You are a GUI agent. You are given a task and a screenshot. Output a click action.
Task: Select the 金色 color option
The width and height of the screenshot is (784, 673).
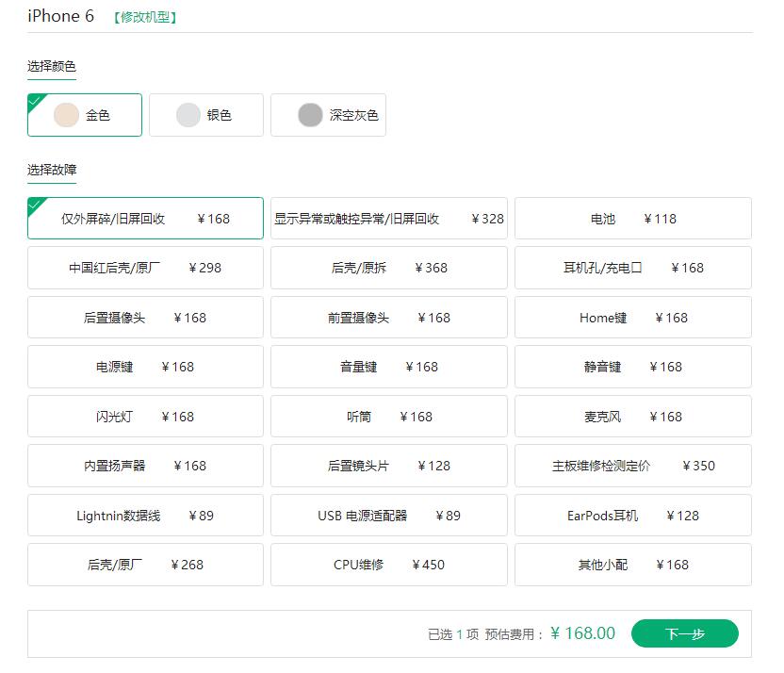pos(85,115)
